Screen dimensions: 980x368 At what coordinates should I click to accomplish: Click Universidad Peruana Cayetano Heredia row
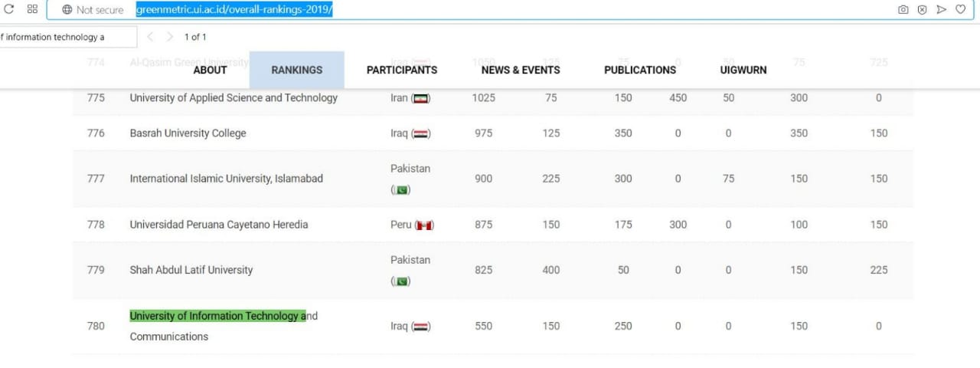(x=219, y=225)
